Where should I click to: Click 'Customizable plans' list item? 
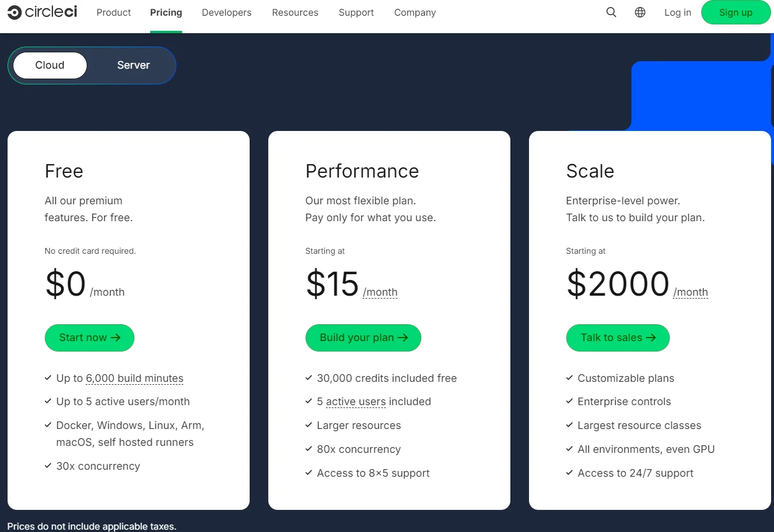pyautogui.click(x=626, y=378)
